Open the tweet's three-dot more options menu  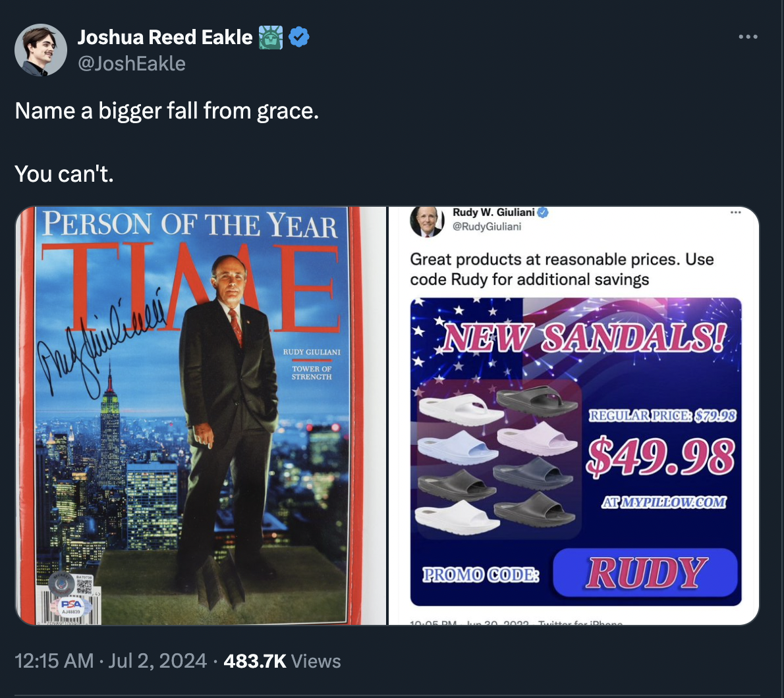pos(748,37)
